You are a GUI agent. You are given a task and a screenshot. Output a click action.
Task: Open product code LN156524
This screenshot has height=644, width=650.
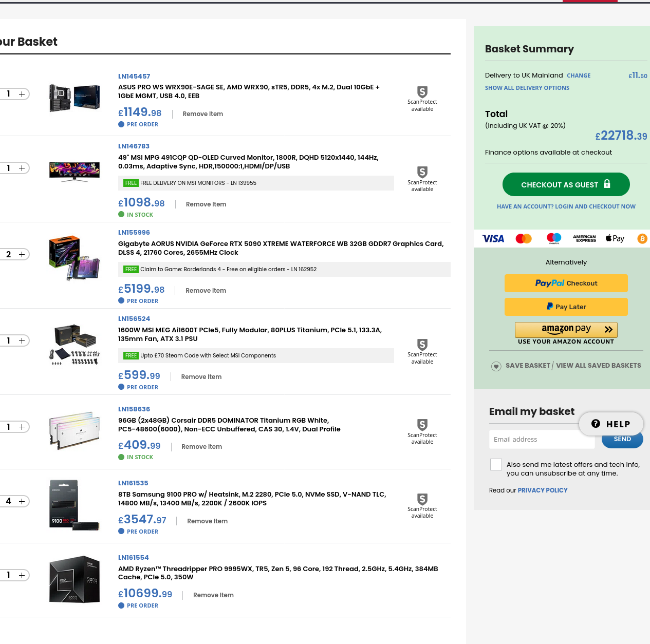pos(134,319)
